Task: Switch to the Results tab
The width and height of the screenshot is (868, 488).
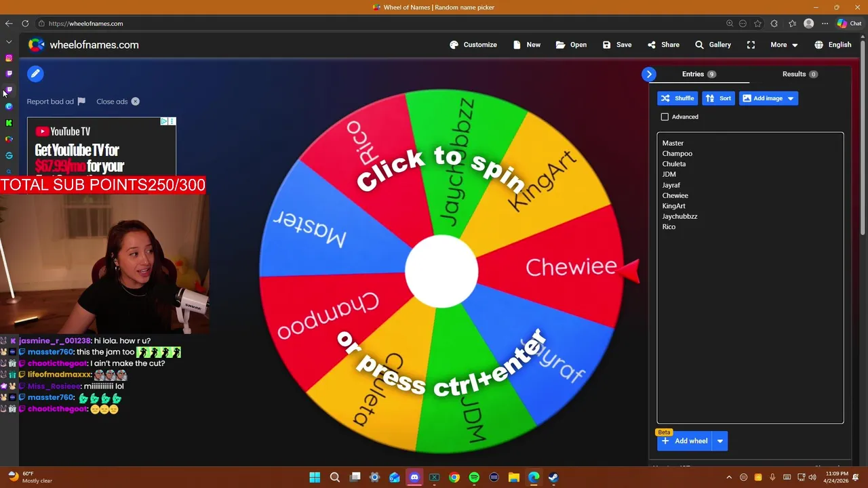Action: click(x=800, y=74)
